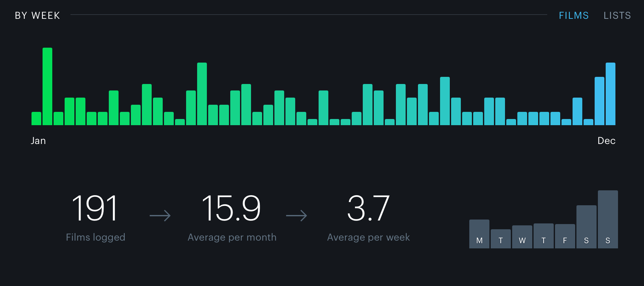Click the Jan axis label
The image size is (644, 286).
(x=38, y=141)
